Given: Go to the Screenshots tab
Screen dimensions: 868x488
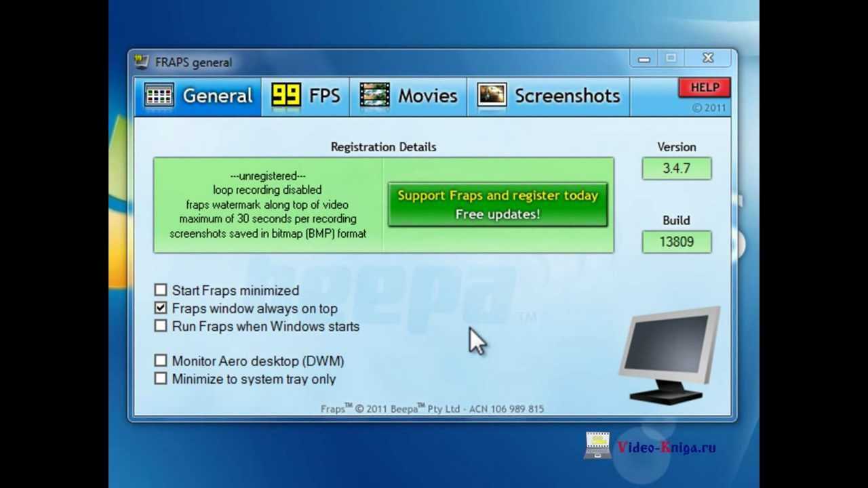Looking at the screenshot, I should 549,96.
